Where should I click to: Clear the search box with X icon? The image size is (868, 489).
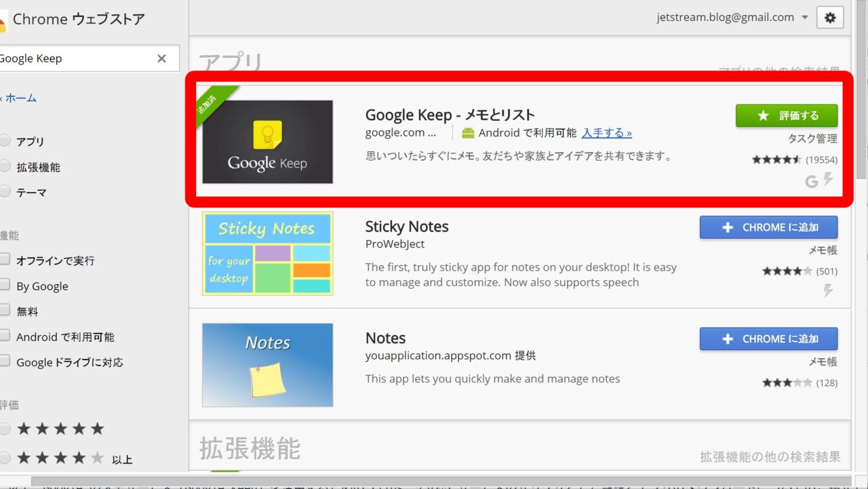coord(161,58)
